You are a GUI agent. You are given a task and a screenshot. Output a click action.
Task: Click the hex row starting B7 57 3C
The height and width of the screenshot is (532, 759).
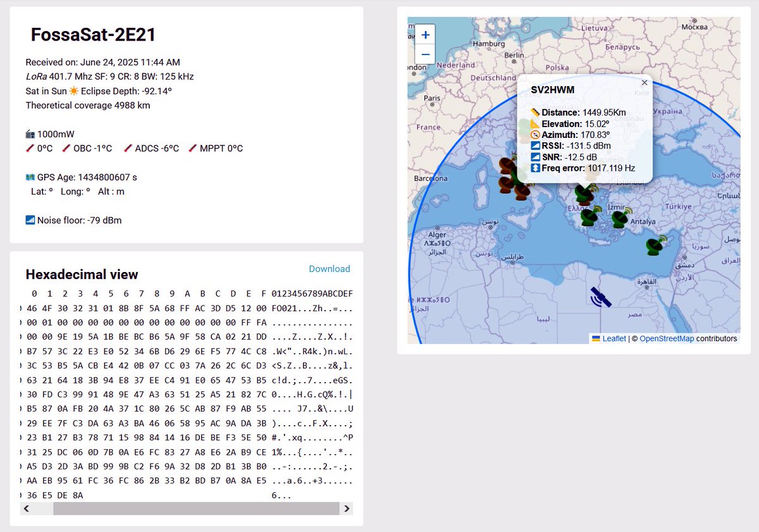(187, 350)
